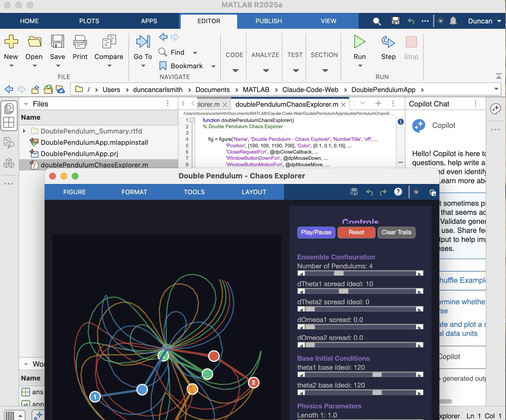Expand the ANALYZE section dropdown
506x420 pixels.
[266, 71]
